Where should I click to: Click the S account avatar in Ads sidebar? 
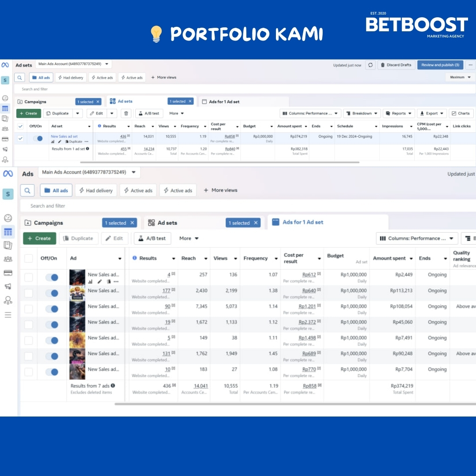(x=8, y=194)
